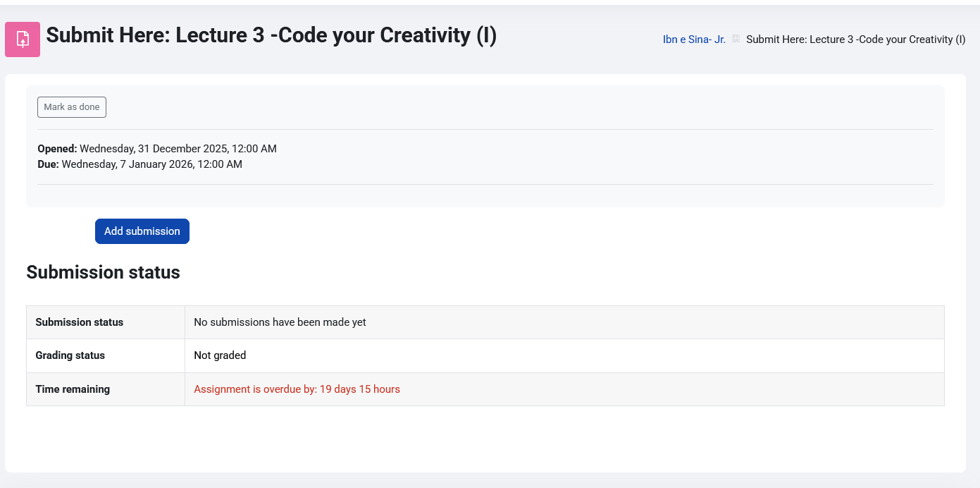Screen dimensions: 980x488
Task: Select the Grading status row label
Action: click(x=70, y=355)
